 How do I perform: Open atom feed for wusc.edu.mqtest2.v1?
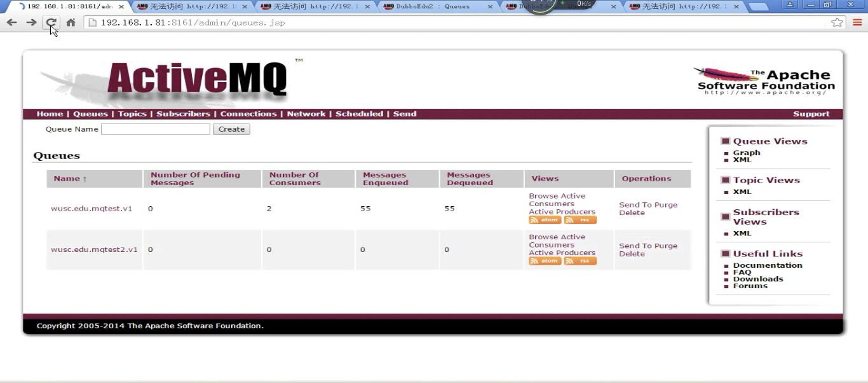click(545, 261)
